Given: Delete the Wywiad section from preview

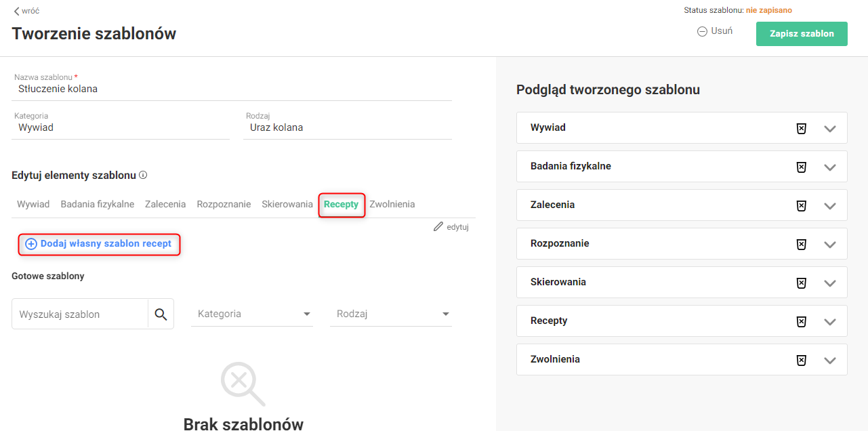Looking at the screenshot, I should click(801, 128).
